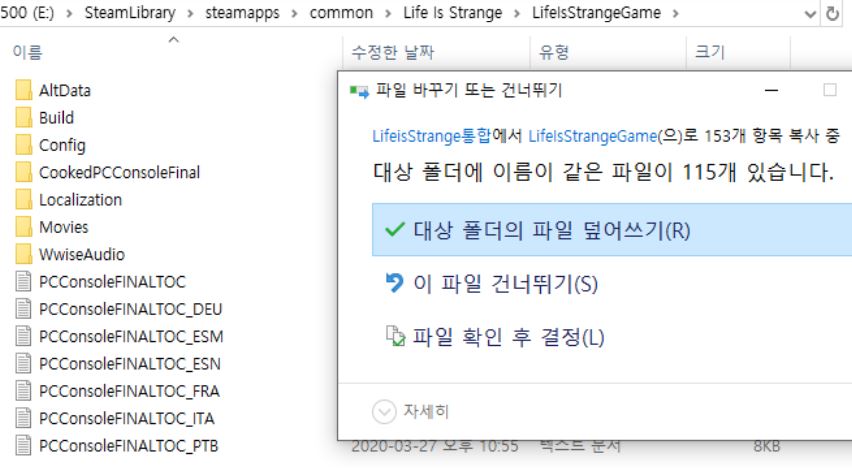Select the Build folder name
Image resolution: width=852 pixels, height=468 pixels.
56,117
